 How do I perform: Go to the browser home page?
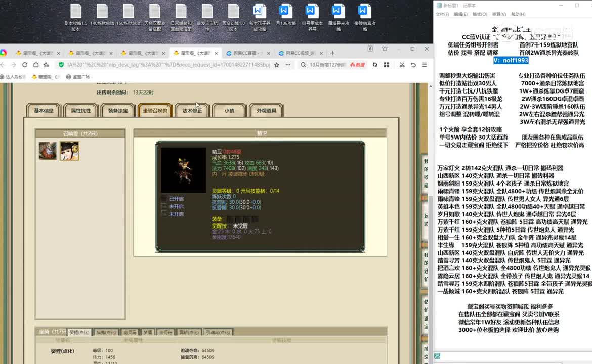click(x=35, y=65)
